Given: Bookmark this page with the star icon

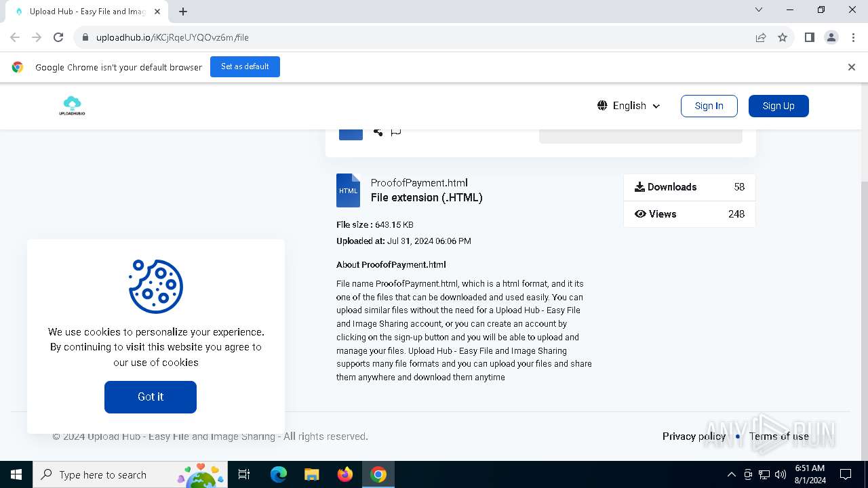Looking at the screenshot, I should point(783,37).
